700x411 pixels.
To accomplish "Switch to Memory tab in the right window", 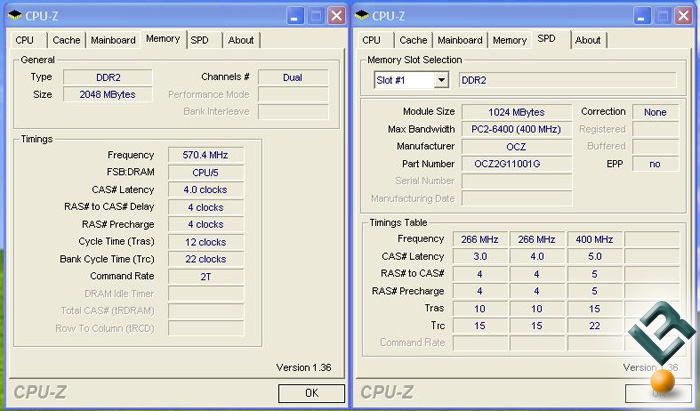I will [x=509, y=40].
